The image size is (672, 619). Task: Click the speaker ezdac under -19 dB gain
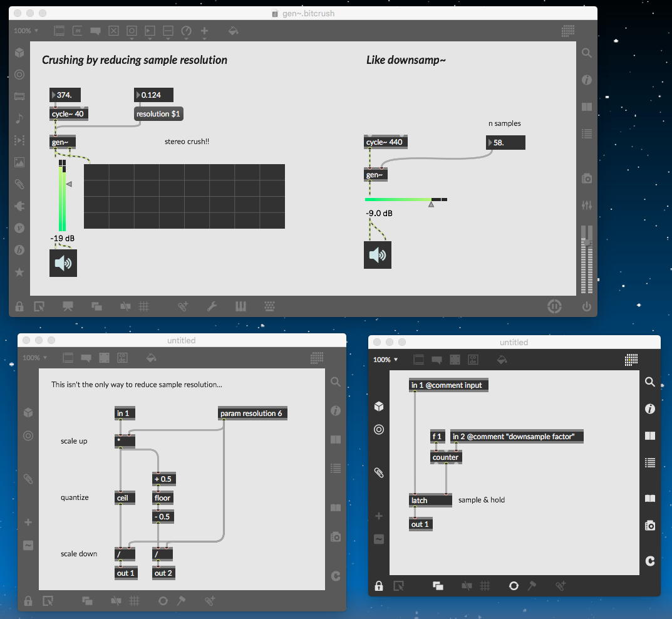tap(63, 263)
